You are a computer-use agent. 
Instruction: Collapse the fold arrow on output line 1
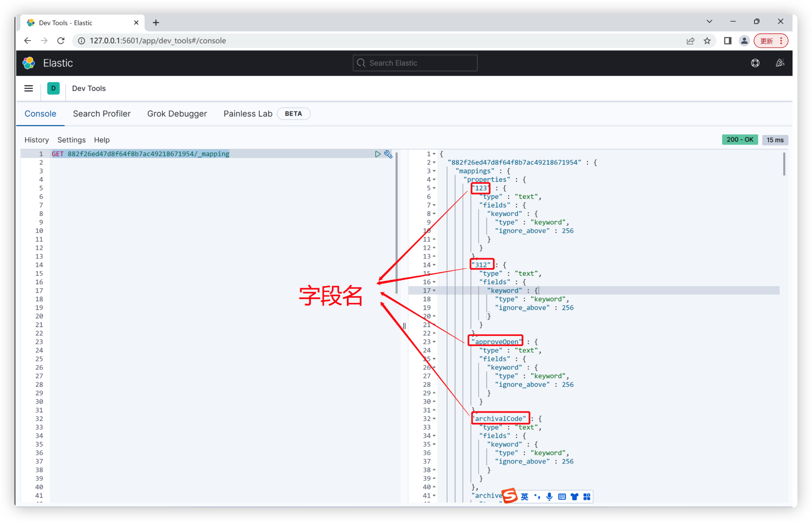pos(434,154)
